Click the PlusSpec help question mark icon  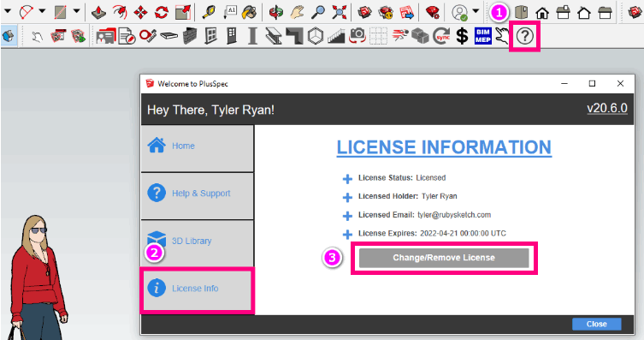point(524,36)
